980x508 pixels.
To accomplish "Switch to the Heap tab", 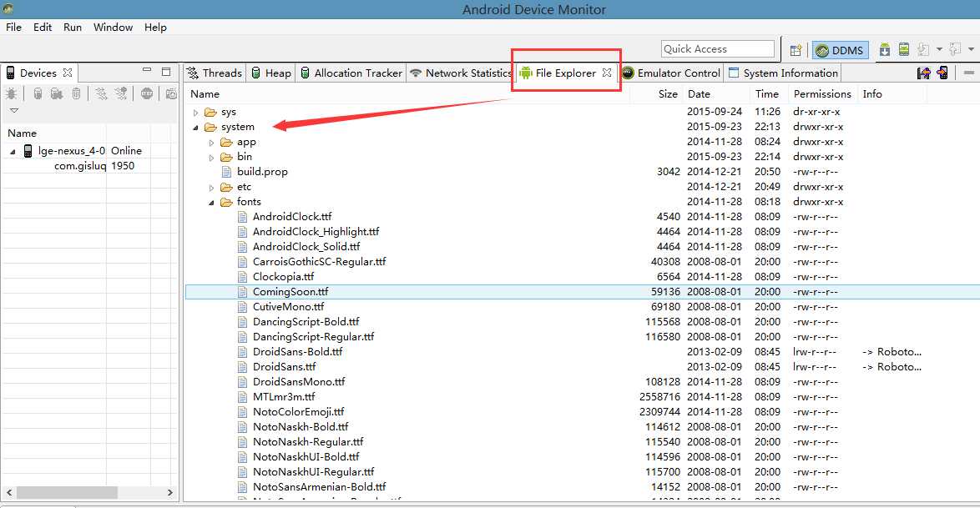I will pyautogui.click(x=270, y=73).
